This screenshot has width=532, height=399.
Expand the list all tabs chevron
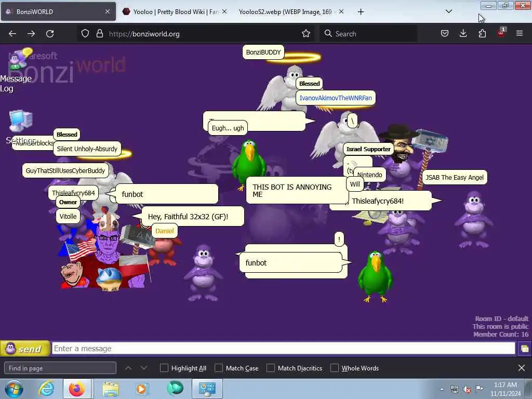[x=448, y=11]
